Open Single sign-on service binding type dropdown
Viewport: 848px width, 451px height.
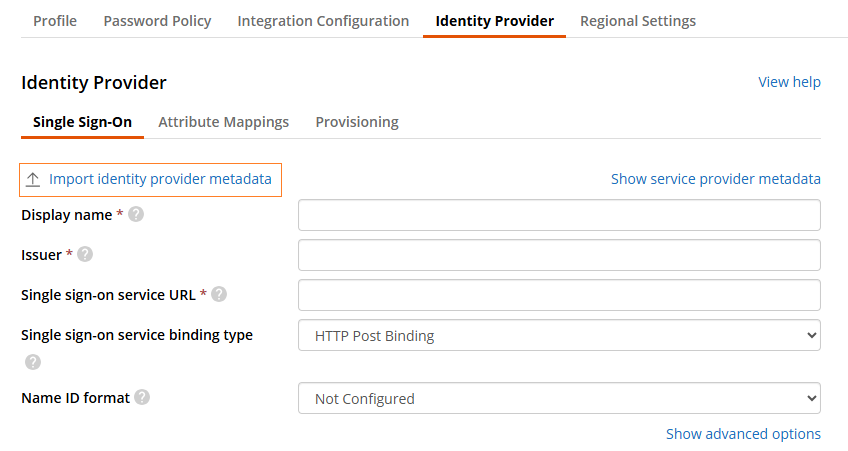tap(559, 335)
